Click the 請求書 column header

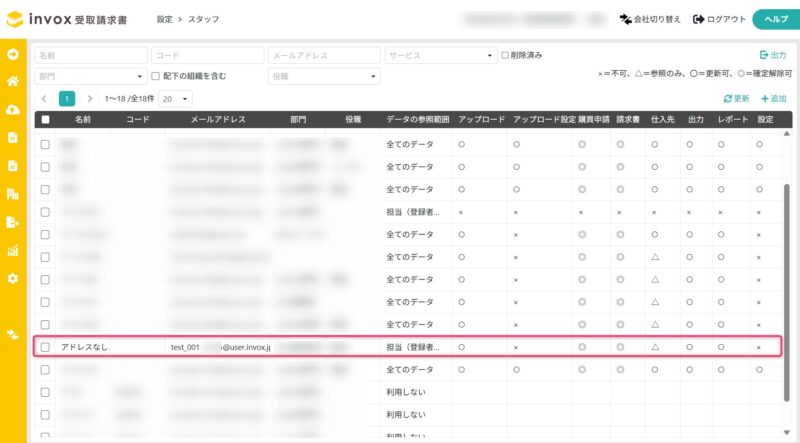[628, 119]
